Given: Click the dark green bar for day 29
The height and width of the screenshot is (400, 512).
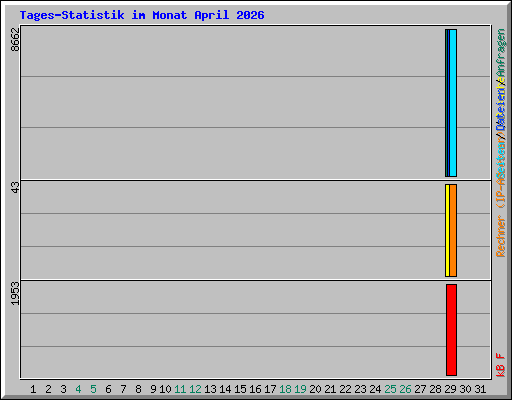Looking at the screenshot, I should 447,103.
